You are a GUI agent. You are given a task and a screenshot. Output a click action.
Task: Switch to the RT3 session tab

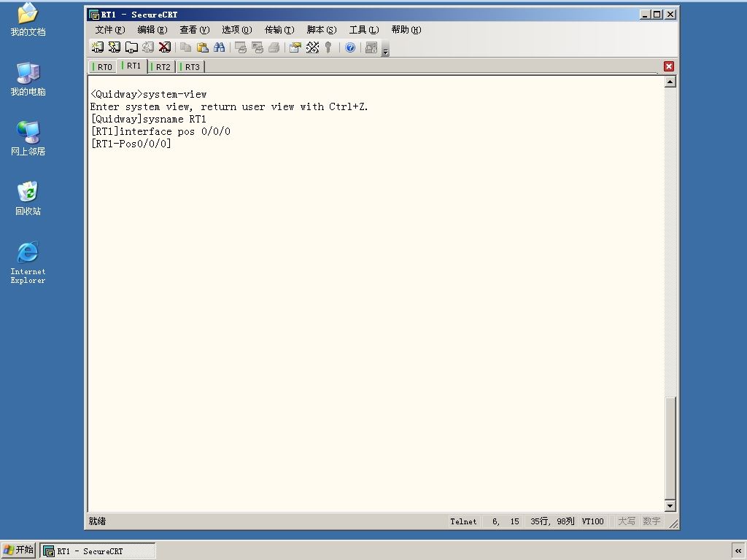point(191,66)
